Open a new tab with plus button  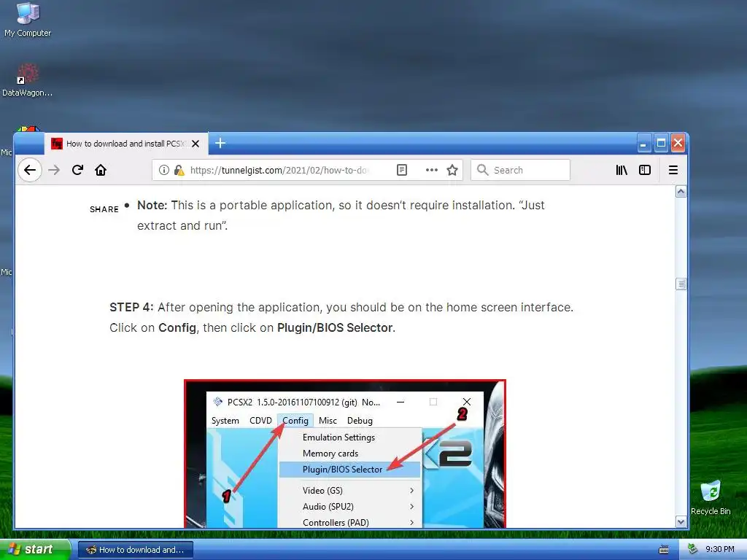coord(220,143)
